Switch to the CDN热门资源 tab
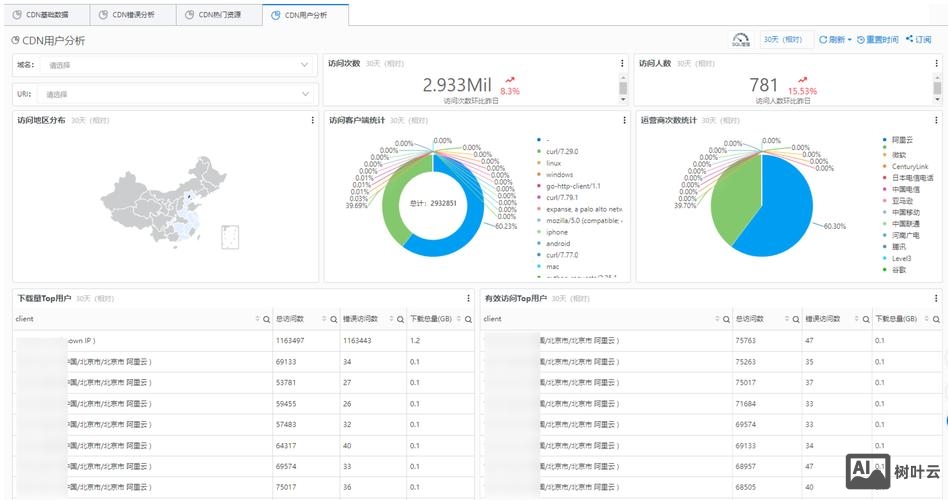Image resolution: width=948 pixels, height=500 pixels. pyautogui.click(x=218, y=15)
